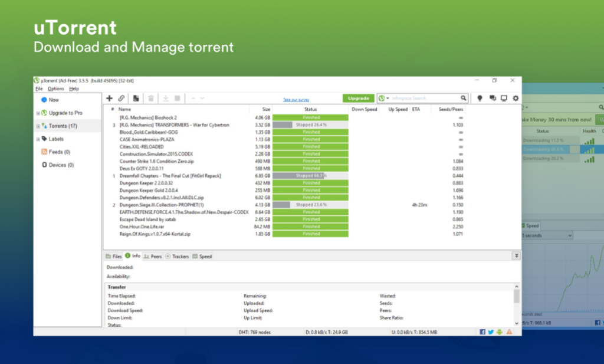
Task: Click the Add Torrent from URL link icon
Action: [x=122, y=98]
